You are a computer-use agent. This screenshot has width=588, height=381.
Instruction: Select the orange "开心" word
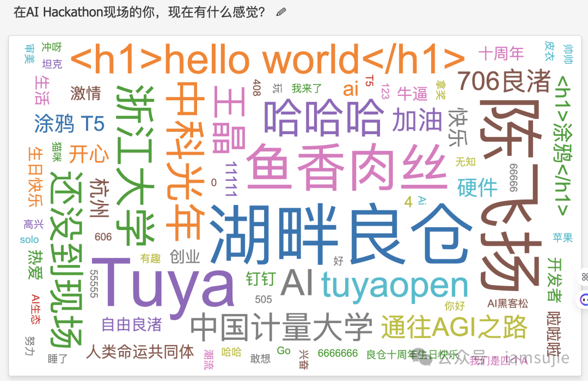coord(89,155)
